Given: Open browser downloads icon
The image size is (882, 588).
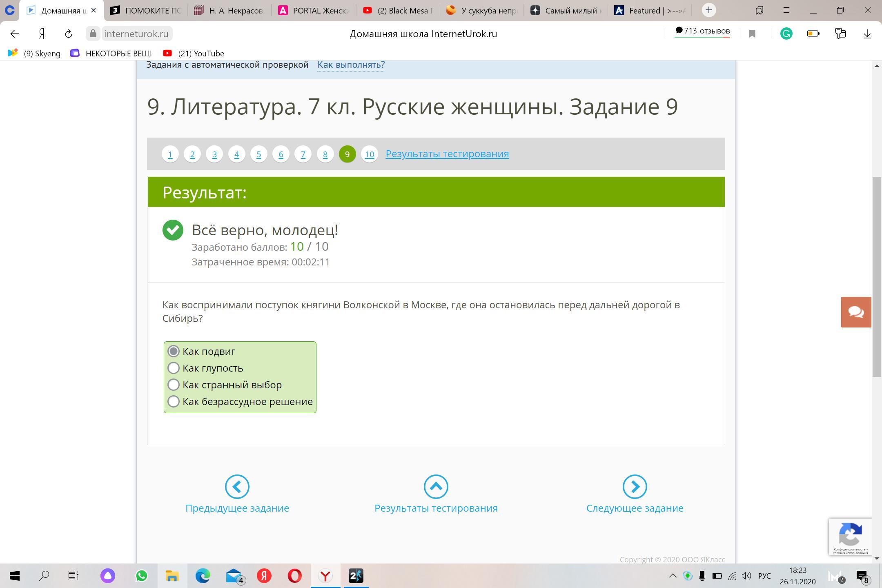Looking at the screenshot, I should (x=867, y=34).
